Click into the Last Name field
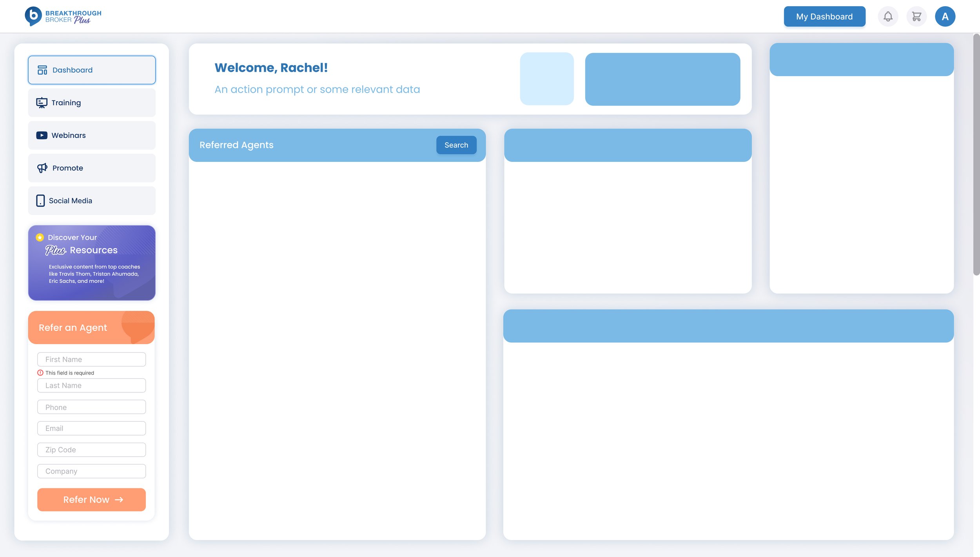 pyautogui.click(x=91, y=385)
